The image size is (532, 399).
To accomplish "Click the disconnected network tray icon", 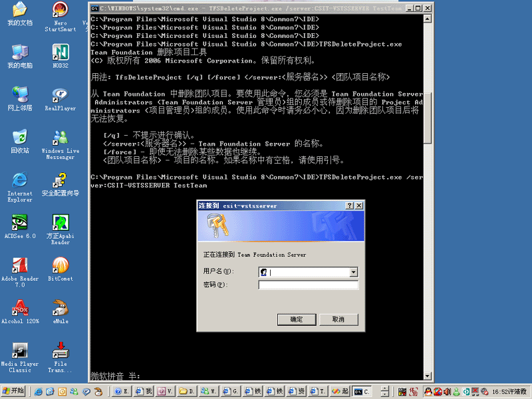I will (475, 392).
